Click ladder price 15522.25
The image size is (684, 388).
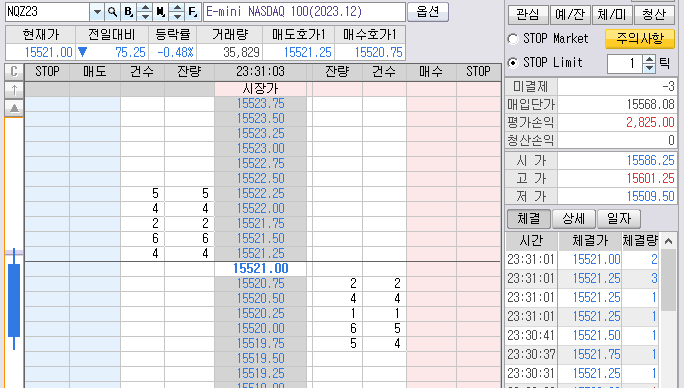pos(260,193)
